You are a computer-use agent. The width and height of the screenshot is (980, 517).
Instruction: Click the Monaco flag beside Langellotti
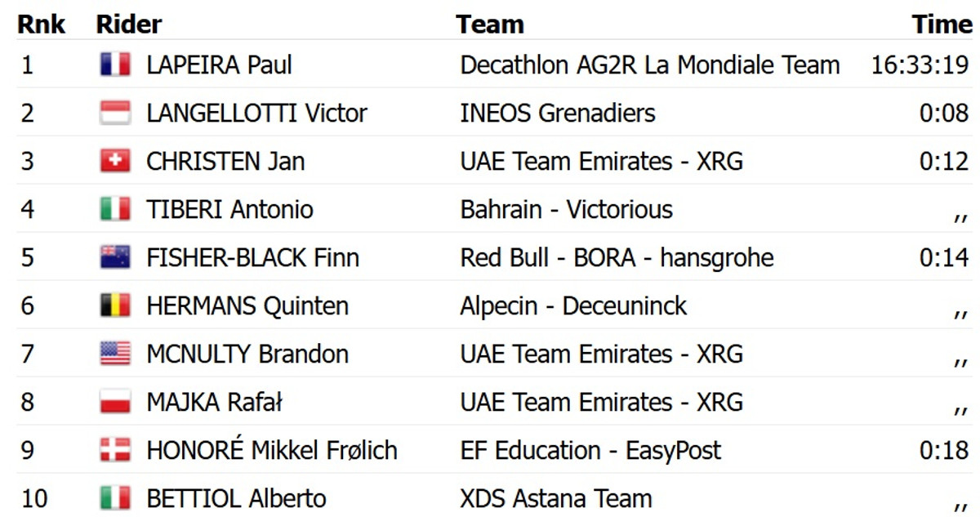tap(115, 113)
